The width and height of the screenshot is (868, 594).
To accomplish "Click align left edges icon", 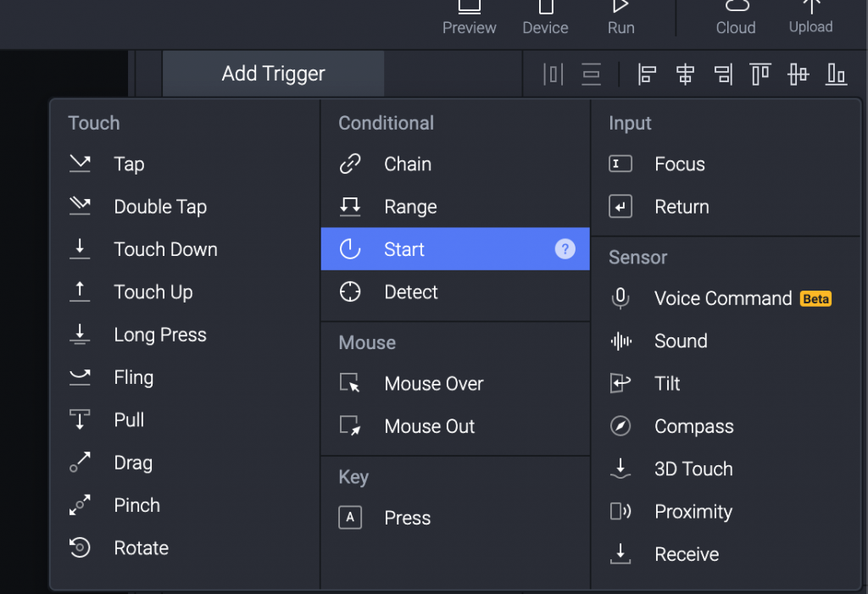I will click(x=648, y=75).
